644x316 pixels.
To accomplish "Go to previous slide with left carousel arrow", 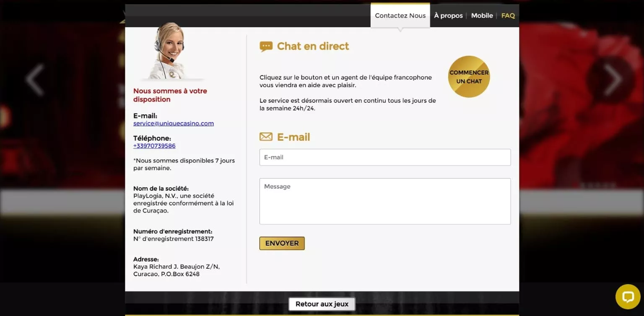I will click(35, 80).
